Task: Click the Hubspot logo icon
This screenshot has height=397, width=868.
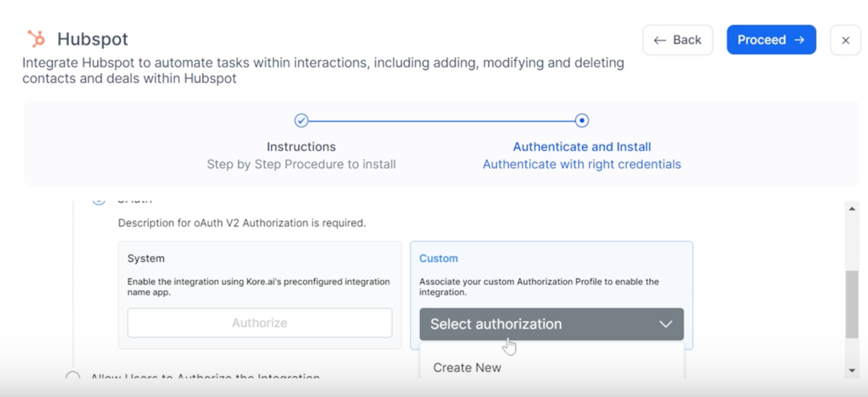Action: 36,39
